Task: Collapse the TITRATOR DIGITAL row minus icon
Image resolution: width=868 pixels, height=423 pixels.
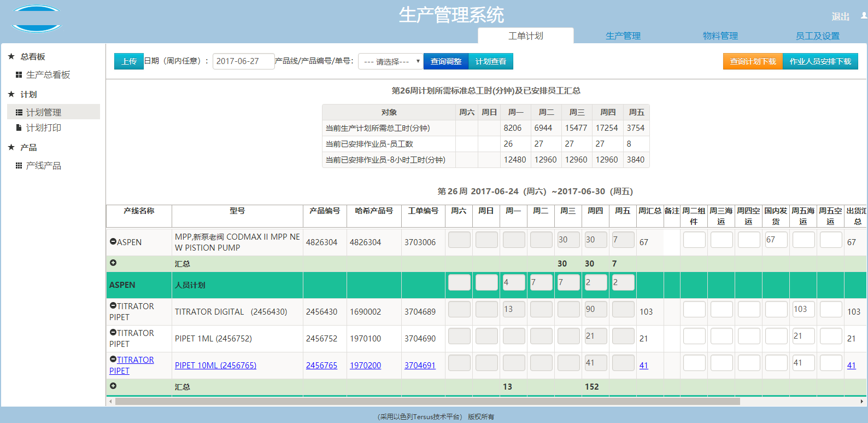Action: 113,305
